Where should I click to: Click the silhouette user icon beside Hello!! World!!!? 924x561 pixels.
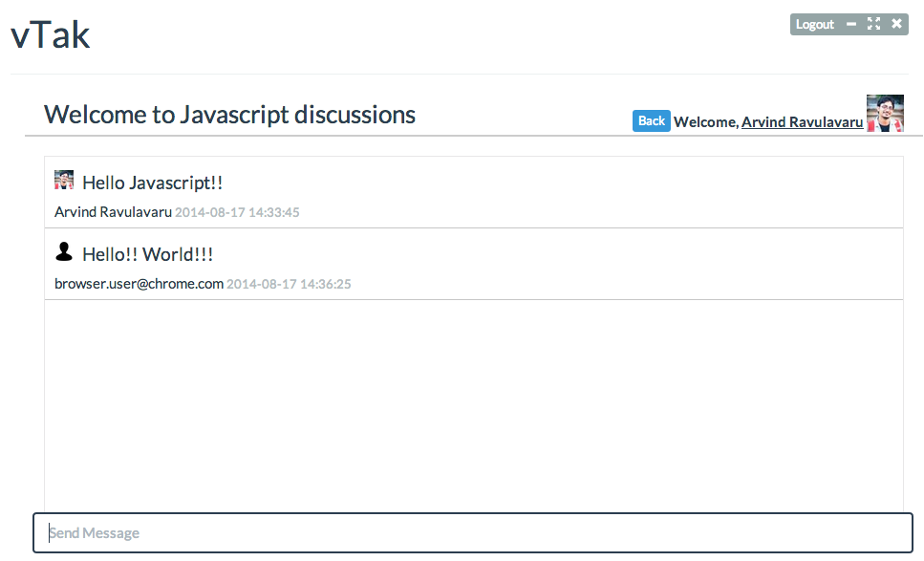(x=64, y=251)
